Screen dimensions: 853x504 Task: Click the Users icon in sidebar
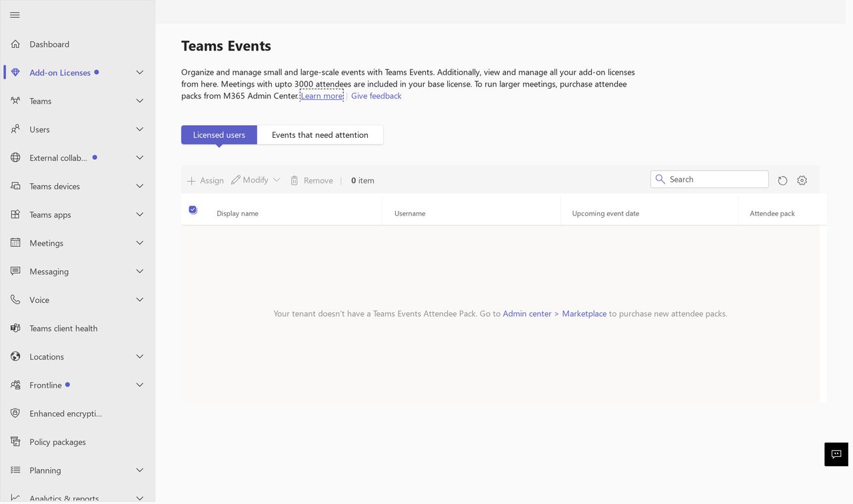coord(15,129)
